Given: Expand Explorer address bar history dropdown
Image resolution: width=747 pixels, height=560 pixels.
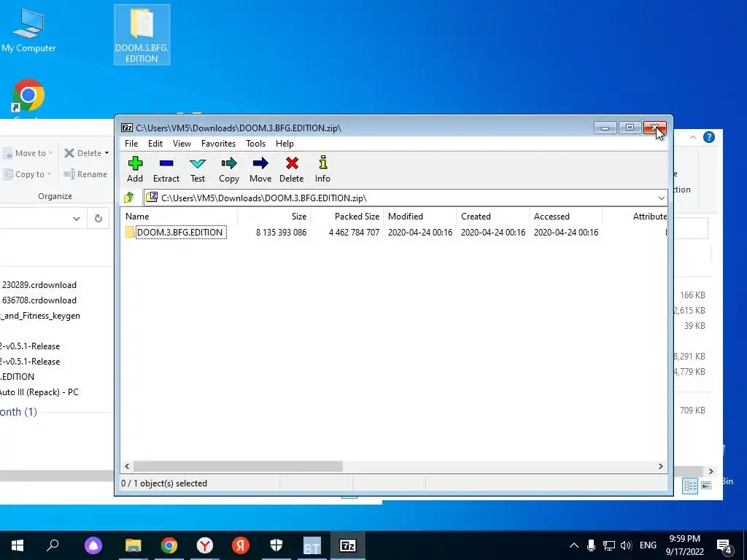Looking at the screenshot, I should click(76, 219).
